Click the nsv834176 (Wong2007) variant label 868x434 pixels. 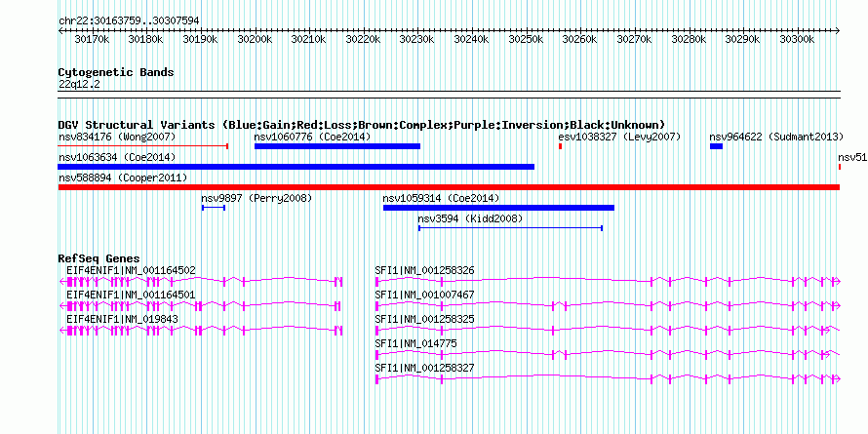(117, 137)
